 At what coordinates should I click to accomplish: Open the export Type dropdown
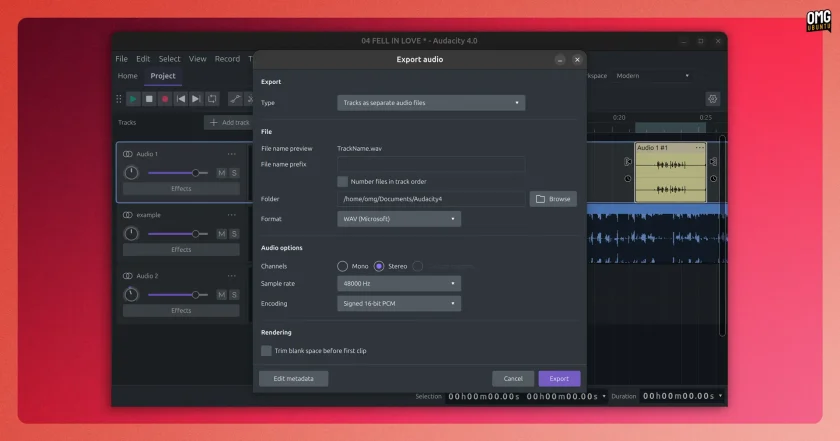tap(431, 103)
